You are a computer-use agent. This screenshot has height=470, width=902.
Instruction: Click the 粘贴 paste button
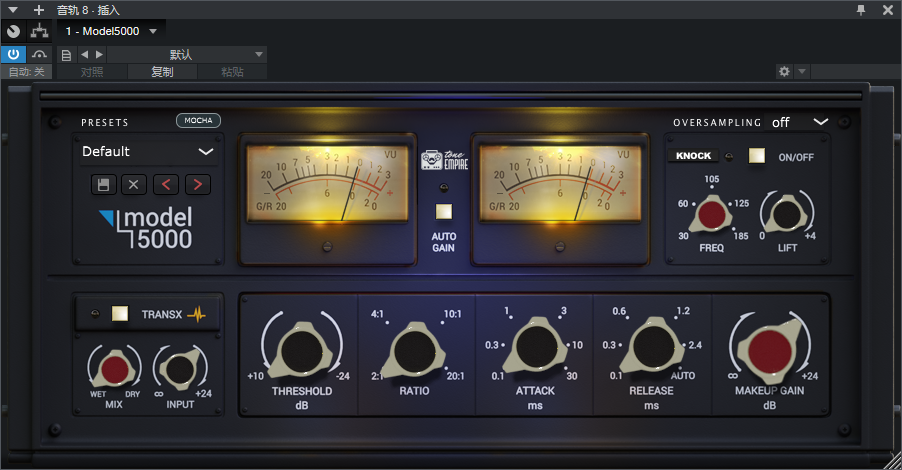tap(232, 72)
